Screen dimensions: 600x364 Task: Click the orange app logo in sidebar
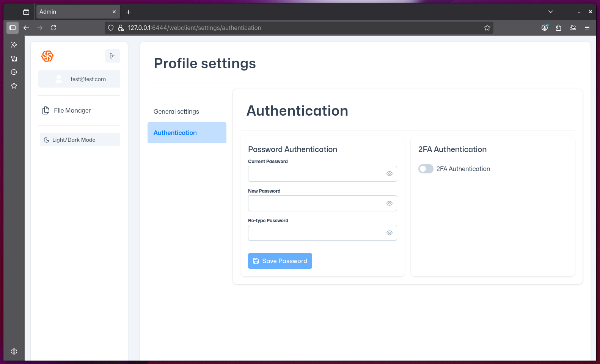pyautogui.click(x=47, y=56)
